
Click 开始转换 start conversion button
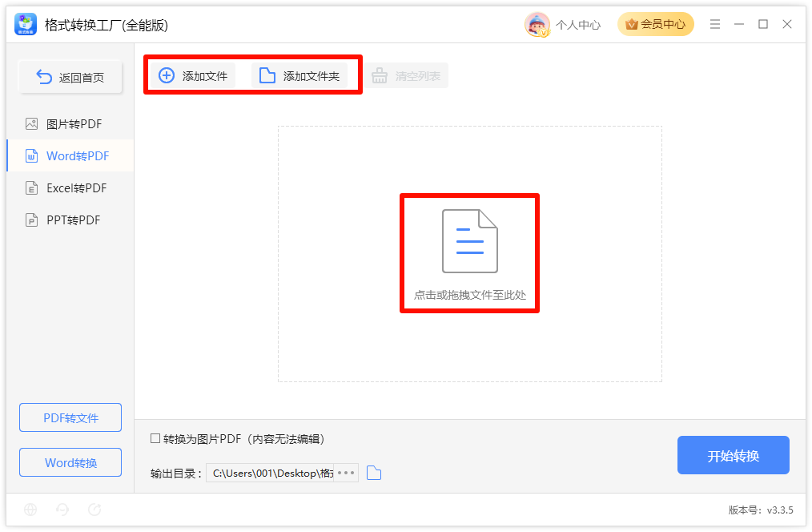pos(734,455)
